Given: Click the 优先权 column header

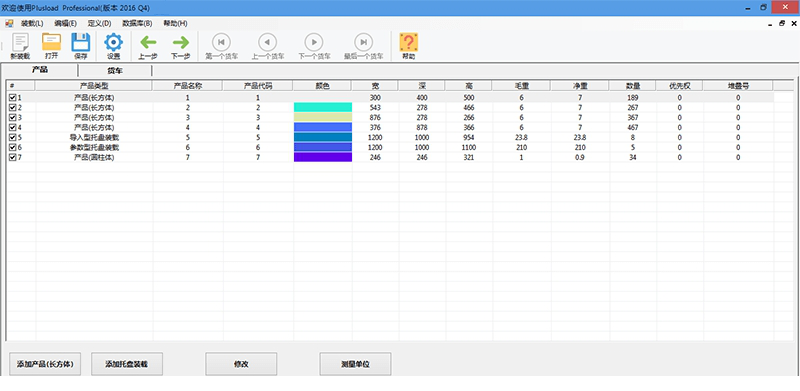Looking at the screenshot, I should (x=680, y=86).
